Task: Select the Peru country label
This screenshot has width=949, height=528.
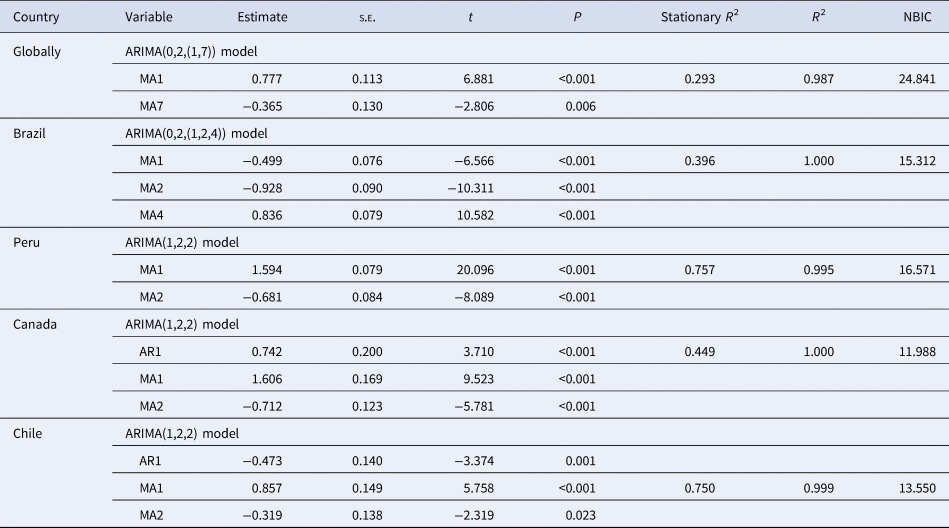Action: pyautogui.click(x=26, y=241)
